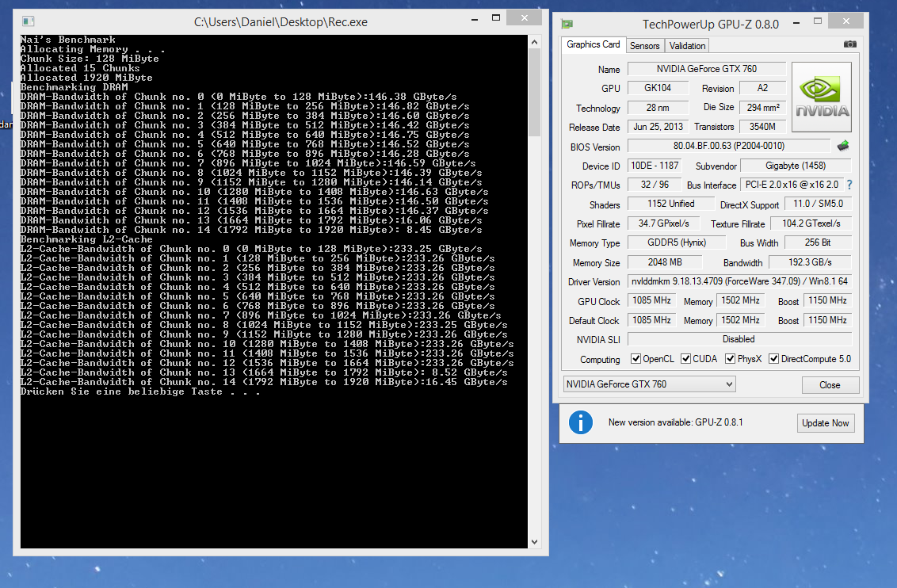Open the Bus Interface question mark help
This screenshot has height=588, width=897.
point(849,185)
